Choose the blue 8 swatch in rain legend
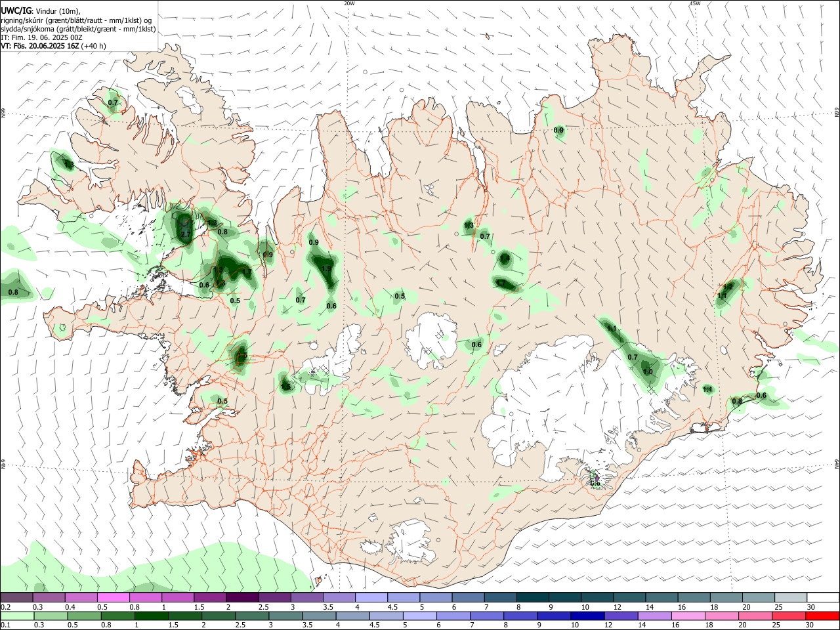Screen dimensions: 840x630 (521, 616)
